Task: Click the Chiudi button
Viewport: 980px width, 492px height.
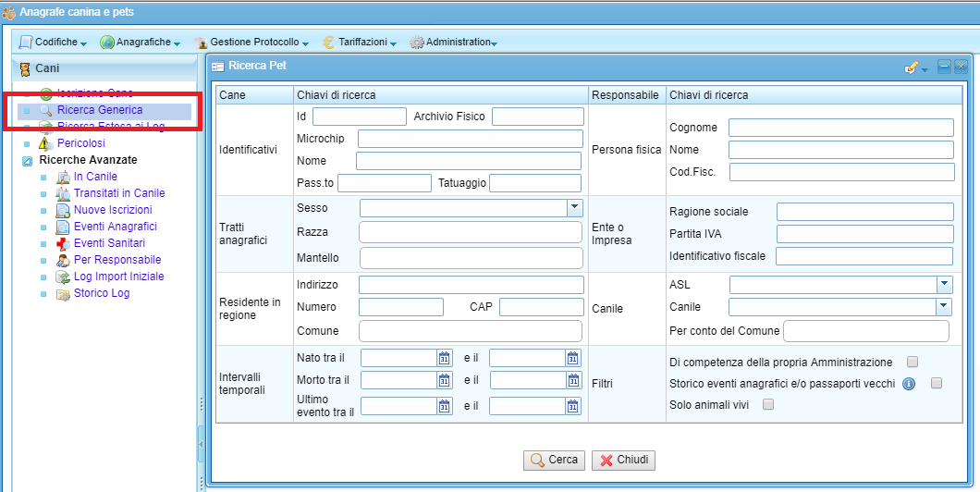Action: [x=624, y=461]
